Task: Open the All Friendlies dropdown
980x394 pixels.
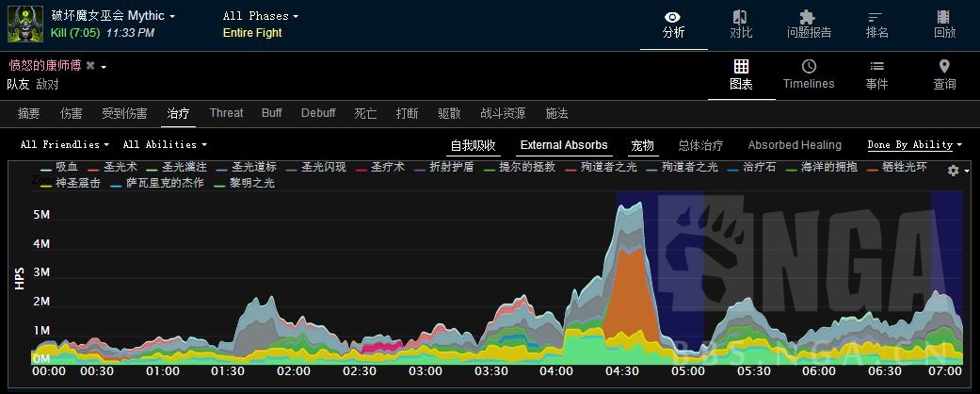Action: coord(64,144)
